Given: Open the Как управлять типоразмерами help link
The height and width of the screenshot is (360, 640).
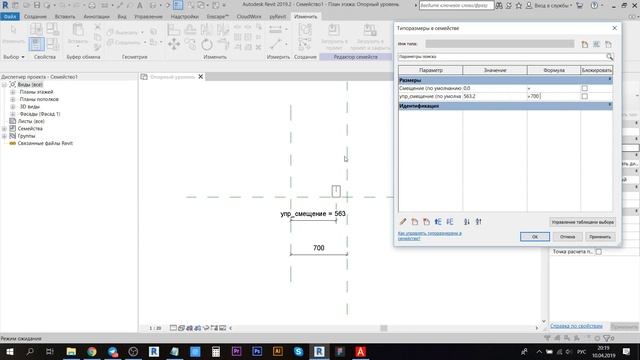Looking at the screenshot, I should click(x=430, y=236).
